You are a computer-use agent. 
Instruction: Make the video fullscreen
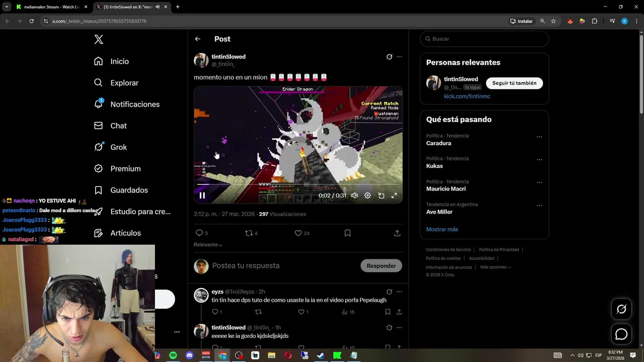point(394,196)
